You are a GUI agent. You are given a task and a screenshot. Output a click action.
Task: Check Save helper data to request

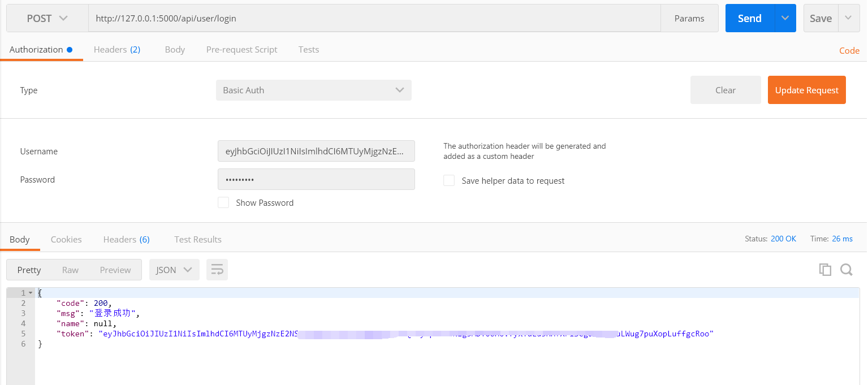(449, 180)
